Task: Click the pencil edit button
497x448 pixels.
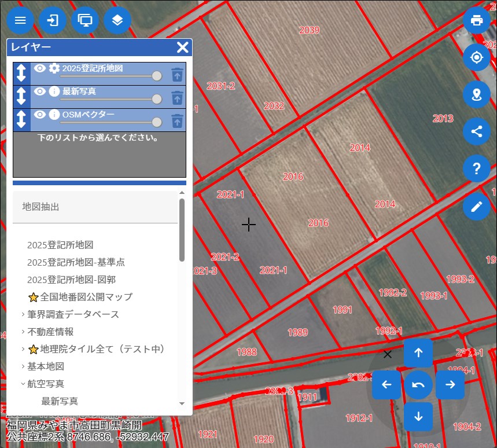Action: (477, 207)
